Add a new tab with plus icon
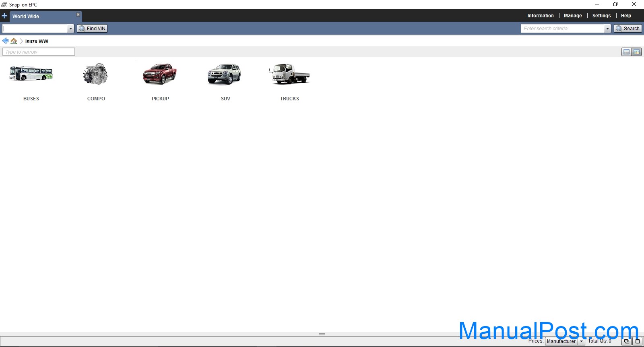 4,16
